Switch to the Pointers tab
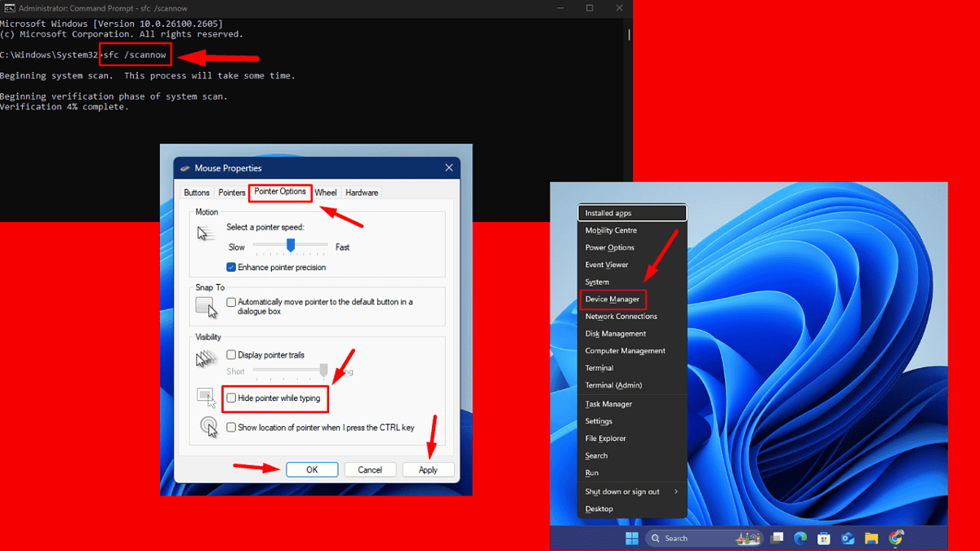Screen dimensions: 980x551 [232, 193]
